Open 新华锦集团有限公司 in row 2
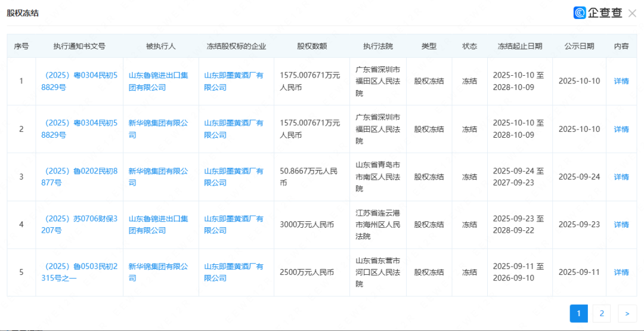Viewport: 644px width, 331px height. coord(158,129)
